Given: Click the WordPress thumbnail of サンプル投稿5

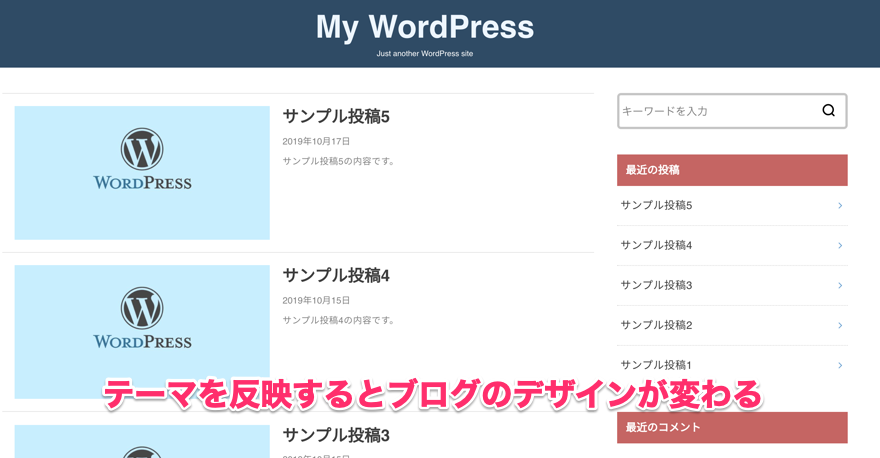Looking at the screenshot, I should pyautogui.click(x=142, y=173).
